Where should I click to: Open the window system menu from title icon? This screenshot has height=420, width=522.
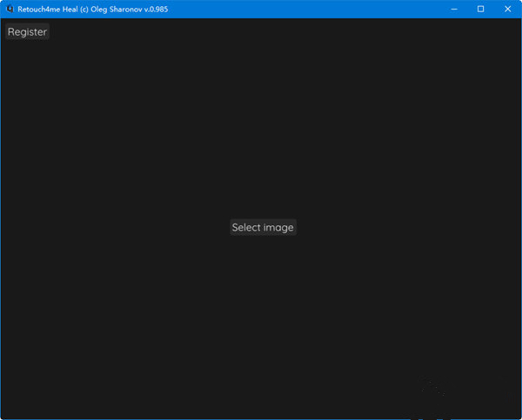(10, 9)
